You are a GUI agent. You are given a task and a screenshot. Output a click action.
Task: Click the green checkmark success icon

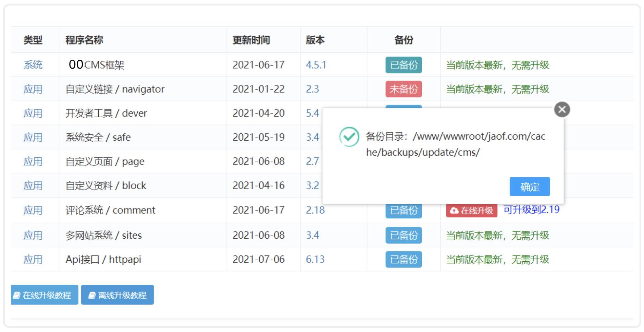pyautogui.click(x=349, y=137)
